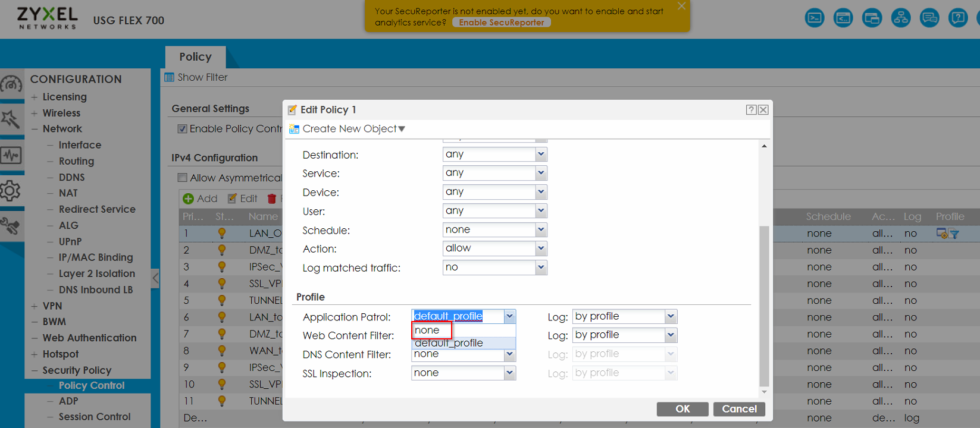The width and height of the screenshot is (980, 428).
Task: Toggle the Enable Policy Control checkbox
Action: tap(183, 129)
